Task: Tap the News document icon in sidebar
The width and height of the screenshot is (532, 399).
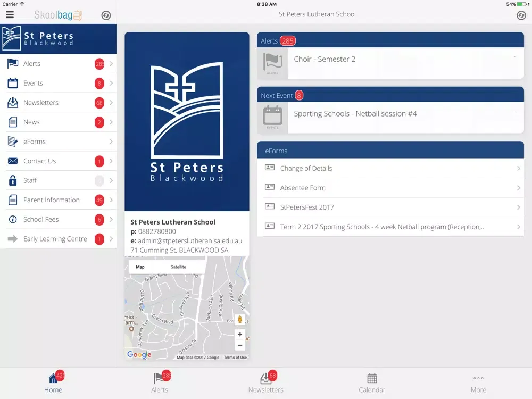Action: [x=13, y=122]
